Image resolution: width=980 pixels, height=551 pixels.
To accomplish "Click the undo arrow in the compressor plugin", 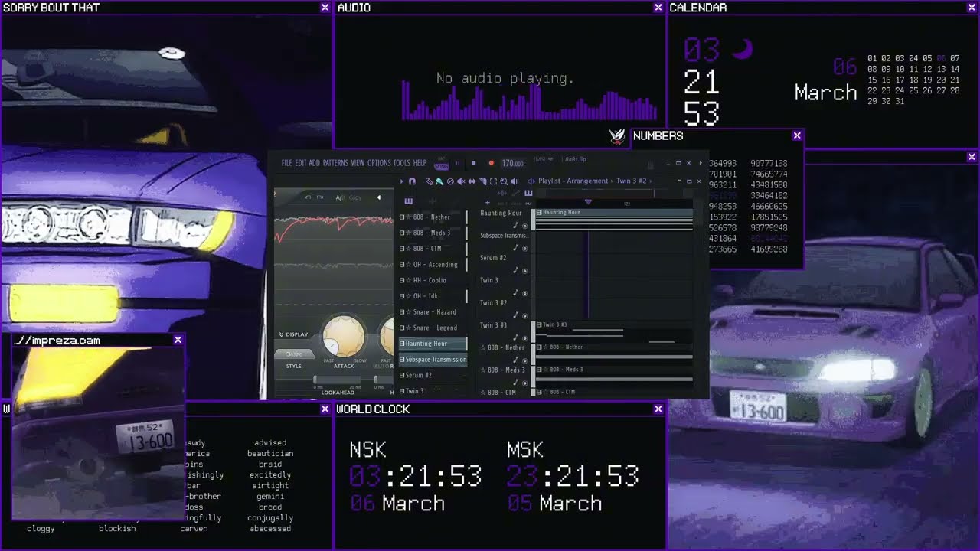I will 308,197.
